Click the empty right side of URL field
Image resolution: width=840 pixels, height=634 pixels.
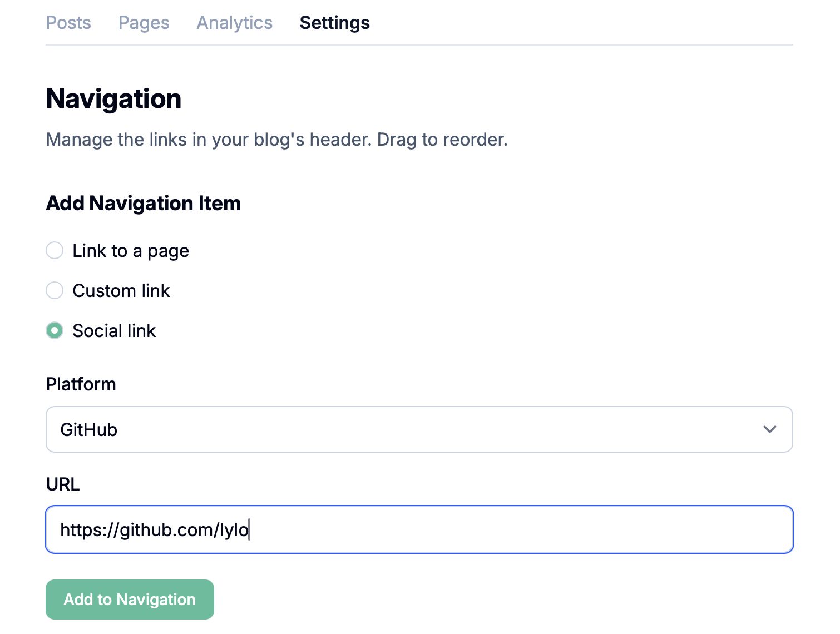pos(556,530)
